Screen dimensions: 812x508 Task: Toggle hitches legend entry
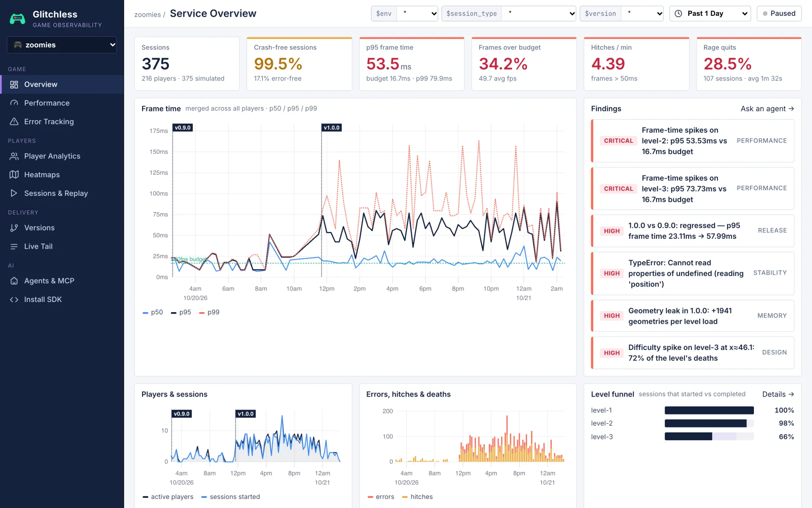pos(417,497)
